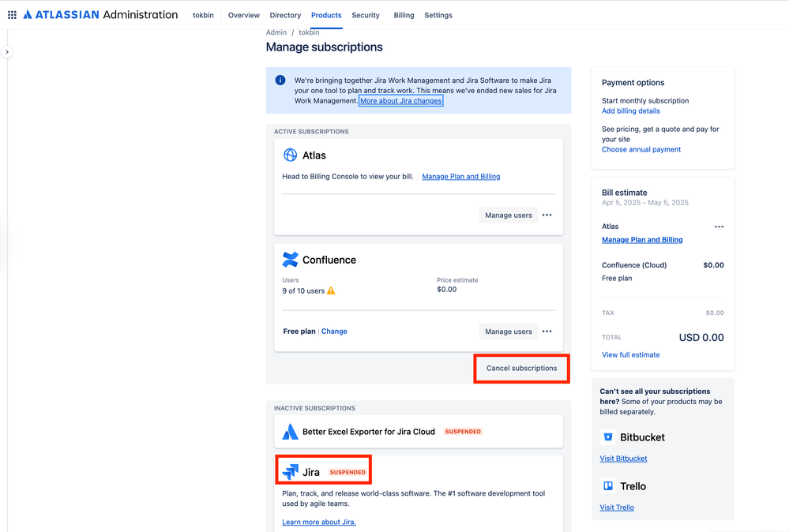
Task: Click the Bill estimate date range
Action: [645, 203]
